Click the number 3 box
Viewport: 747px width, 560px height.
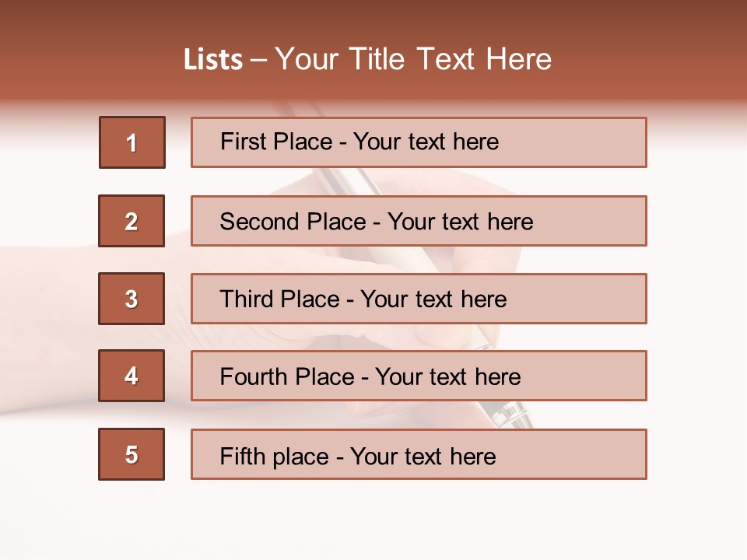coord(132,299)
